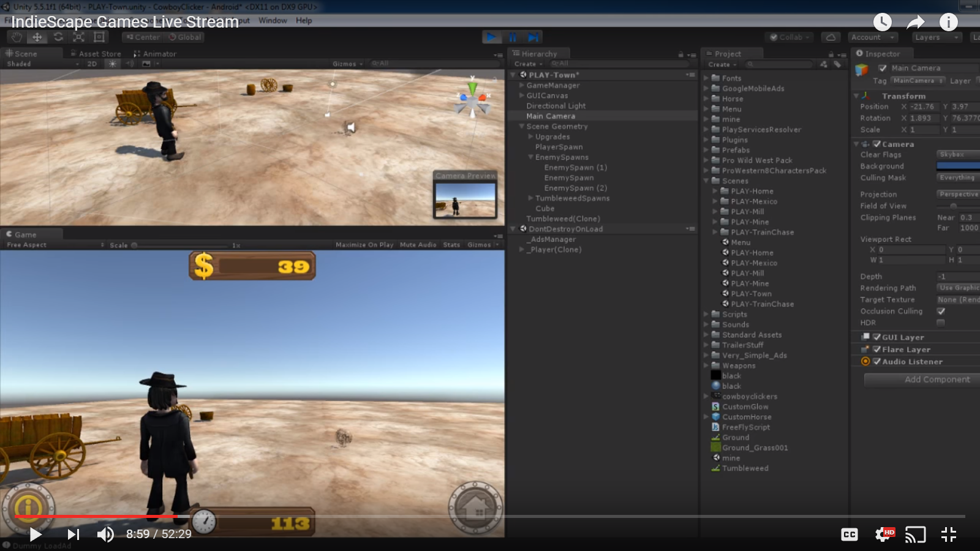Toggle YouTube closed captions
980x551 pixels.
click(x=850, y=534)
